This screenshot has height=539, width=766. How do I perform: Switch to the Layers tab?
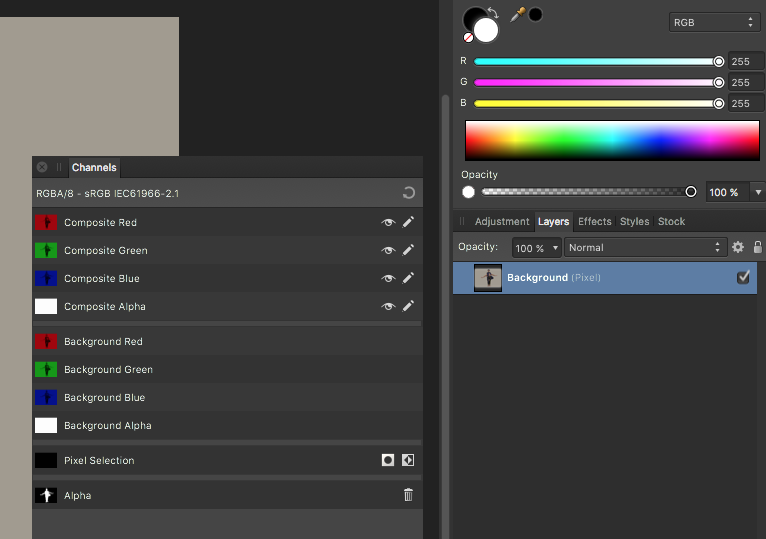click(553, 221)
